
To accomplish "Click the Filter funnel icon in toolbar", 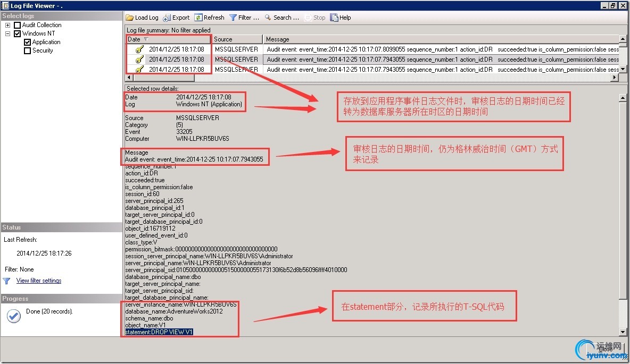I will pyautogui.click(x=233, y=18).
